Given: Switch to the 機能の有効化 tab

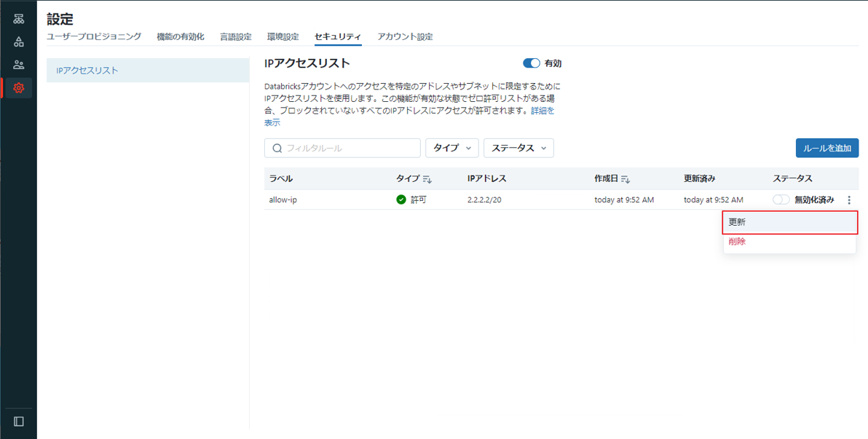Looking at the screenshot, I should coord(181,36).
